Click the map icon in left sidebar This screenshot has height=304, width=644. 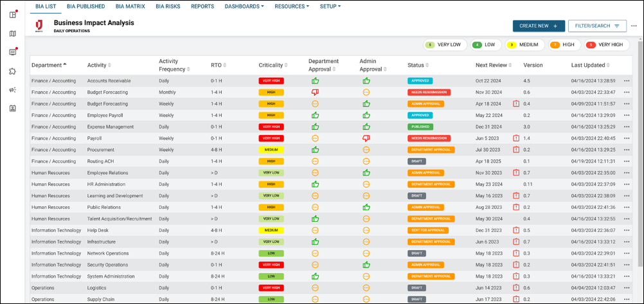pyautogui.click(x=13, y=33)
